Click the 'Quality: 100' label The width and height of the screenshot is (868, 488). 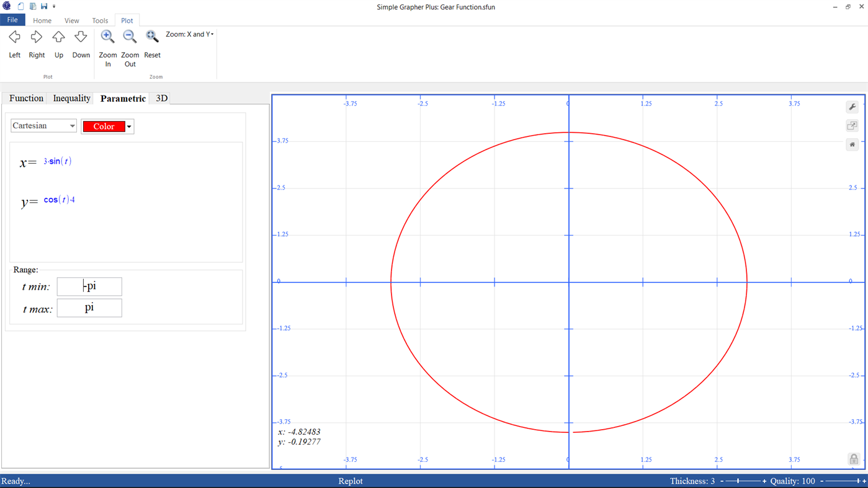792,481
